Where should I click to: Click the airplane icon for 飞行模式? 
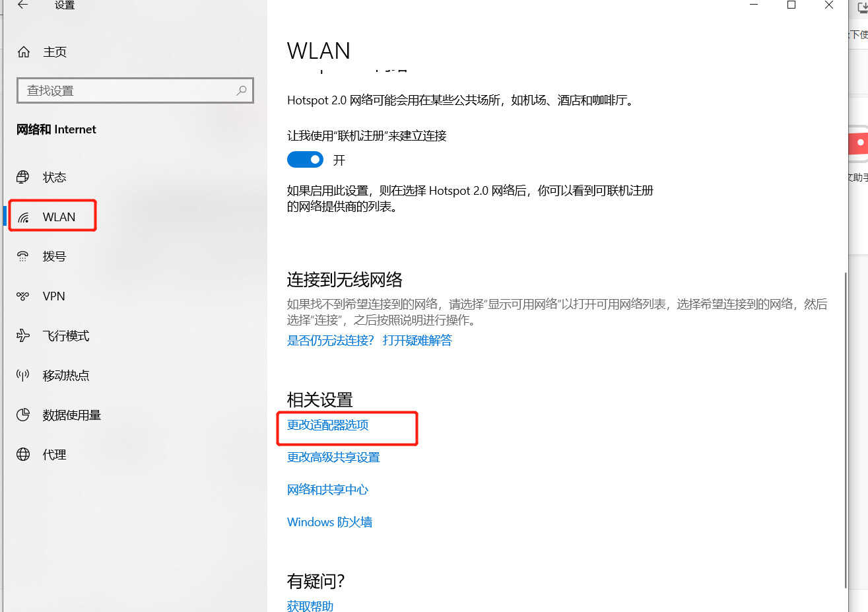23,335
